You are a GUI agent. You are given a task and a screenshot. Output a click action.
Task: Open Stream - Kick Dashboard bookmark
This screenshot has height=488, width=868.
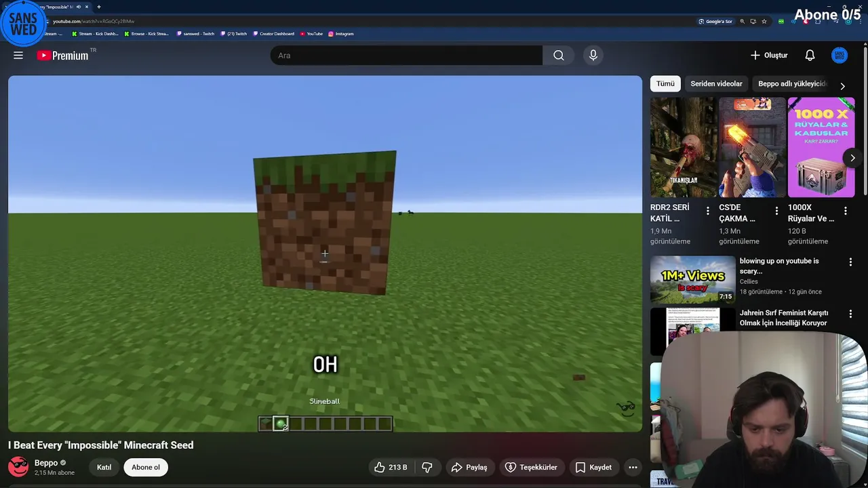pyautogui.click(x=95, y=34)
